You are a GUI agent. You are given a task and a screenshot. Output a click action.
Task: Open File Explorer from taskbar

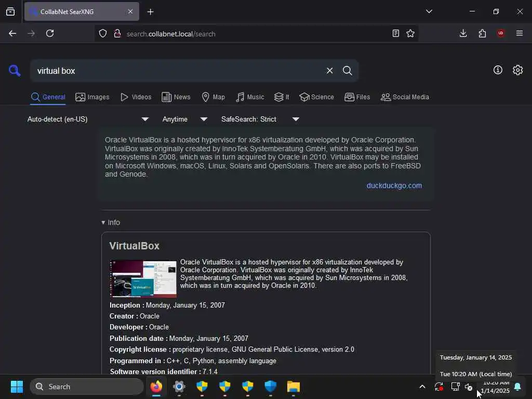pyautogui.click(x=294, y=387)
